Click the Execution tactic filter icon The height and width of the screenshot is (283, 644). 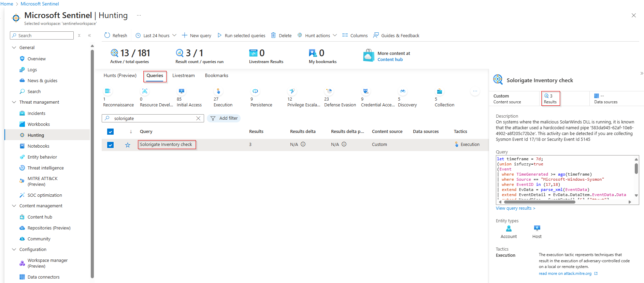pyautogui.click(x=218, y=91)
